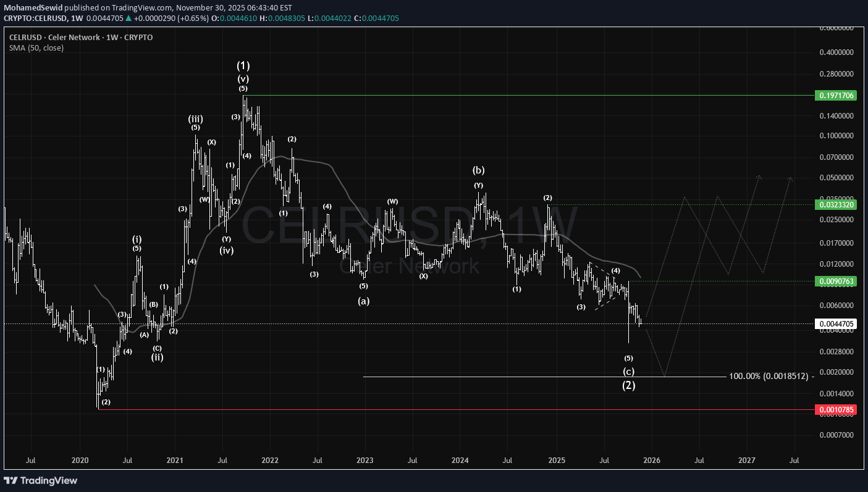This screenshot has height=492, width=868.
Task: Open the CELRUSD Celer Network symbol title
Action: click(x=80, y=37)
